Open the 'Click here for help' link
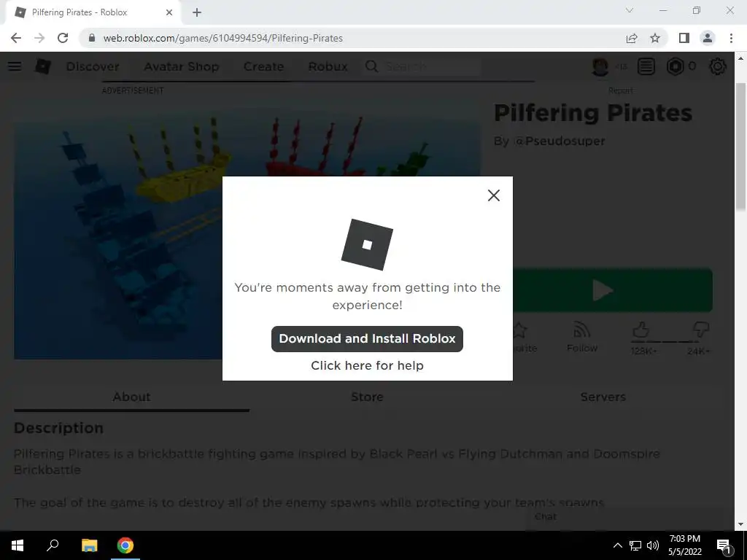The width and height of the screenshot is (747, 560). [x=367, y=365]
